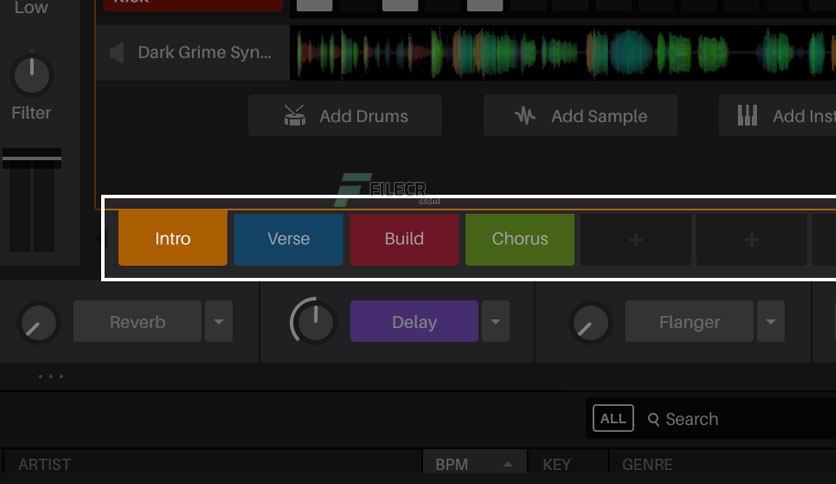Viewport: 836px width, 484px height.
Task: Switch to the green Chorus scene
Action: [520, 239]
